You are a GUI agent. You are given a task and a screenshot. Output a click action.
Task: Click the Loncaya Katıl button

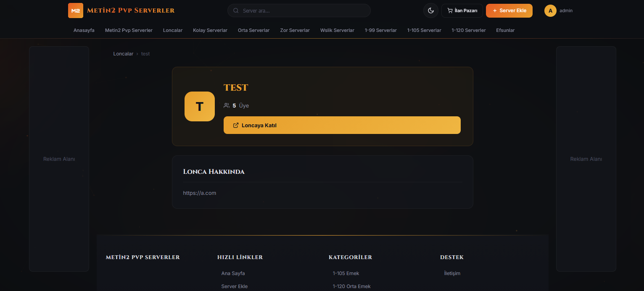tap(342, 125)
